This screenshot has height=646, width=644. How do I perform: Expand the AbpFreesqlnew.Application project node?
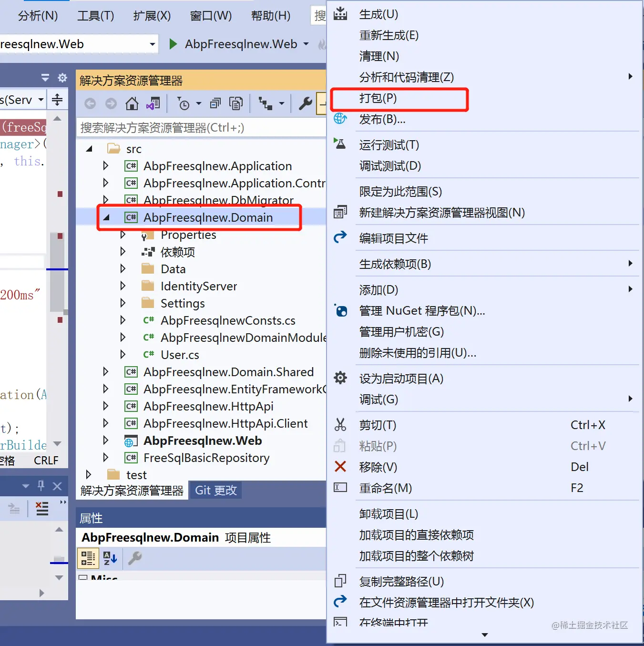[x=106, y=166]
